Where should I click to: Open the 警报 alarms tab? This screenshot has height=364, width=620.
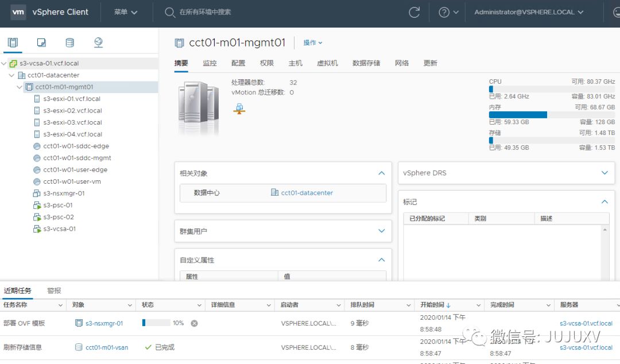click(54, 291)
